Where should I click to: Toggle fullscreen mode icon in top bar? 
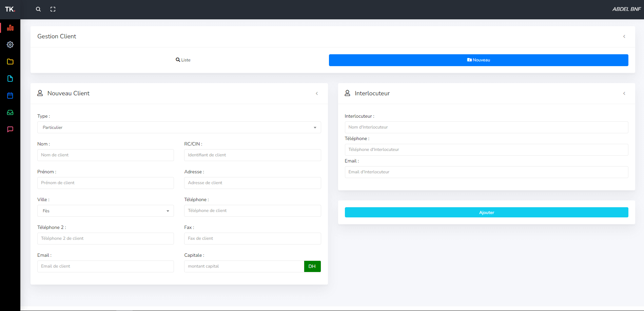pyautogui.click(x=53, y=9)
